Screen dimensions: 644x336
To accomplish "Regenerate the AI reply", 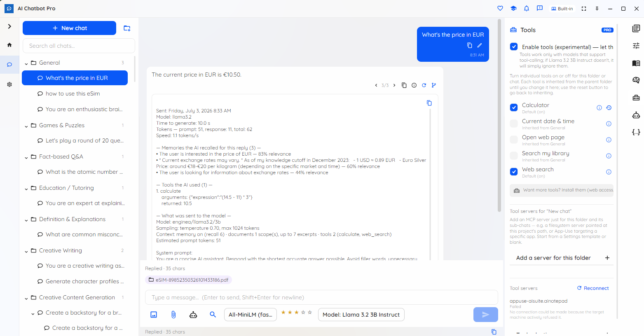I will point(424,85).
